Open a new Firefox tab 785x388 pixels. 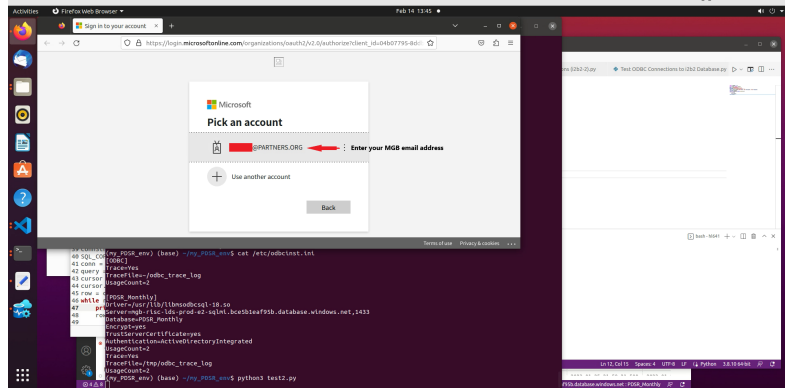pyautogui.click(x=171, y=26)
